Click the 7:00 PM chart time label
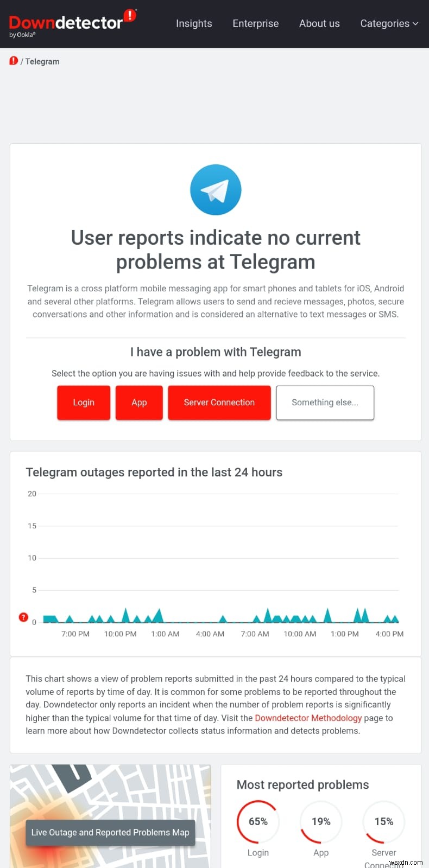The width and height of the screenshot is (429, 868). (x=75, y=634)
